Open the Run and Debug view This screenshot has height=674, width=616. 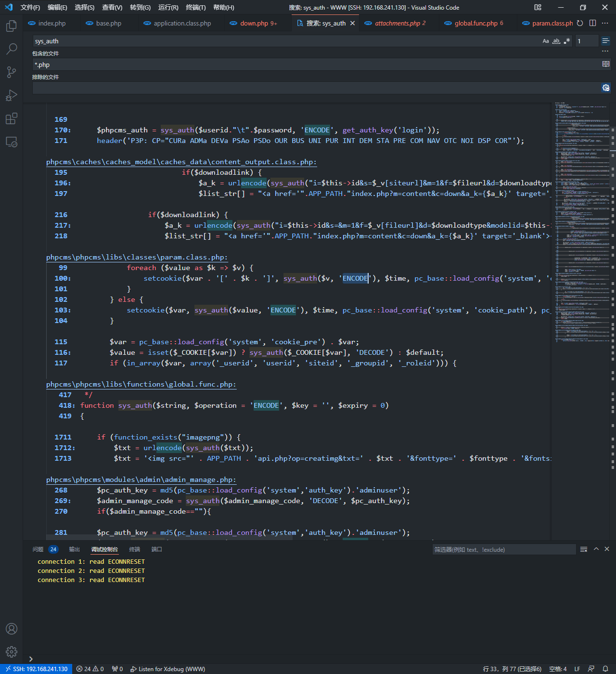click(12, 95)
